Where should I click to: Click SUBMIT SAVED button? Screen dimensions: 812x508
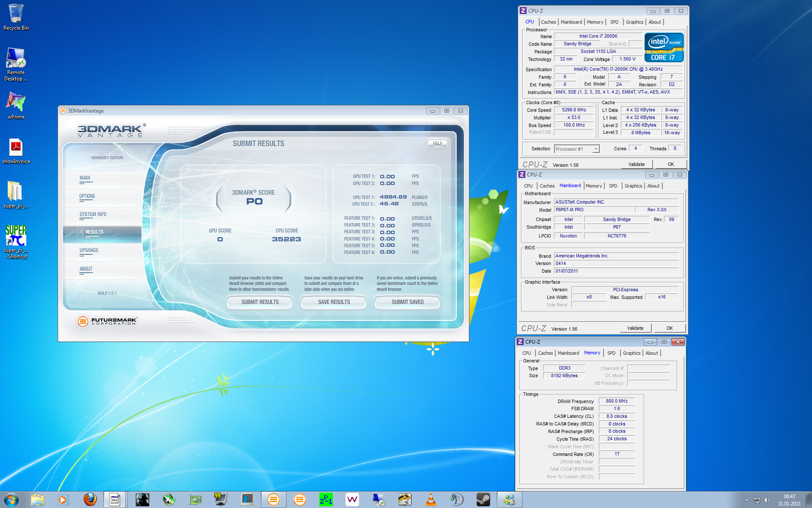pos(408,302)
